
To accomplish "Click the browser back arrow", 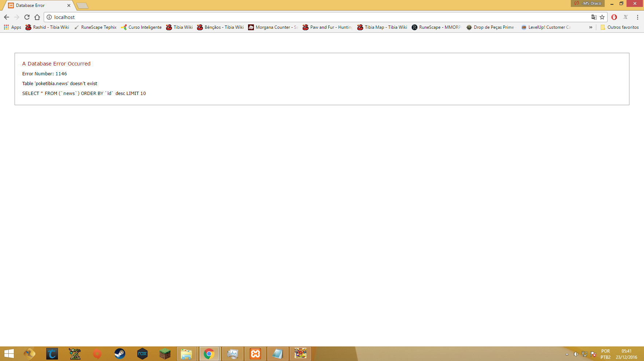I will 7,17.
